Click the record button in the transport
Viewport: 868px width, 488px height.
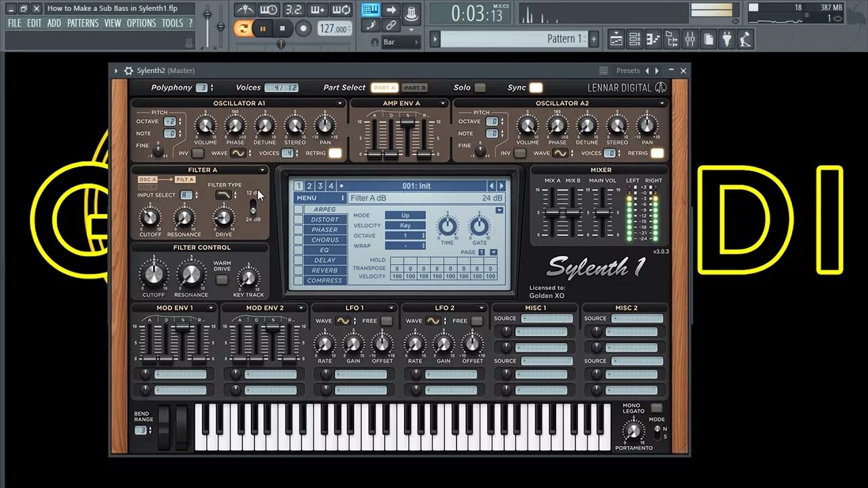[x=303, y=28]
